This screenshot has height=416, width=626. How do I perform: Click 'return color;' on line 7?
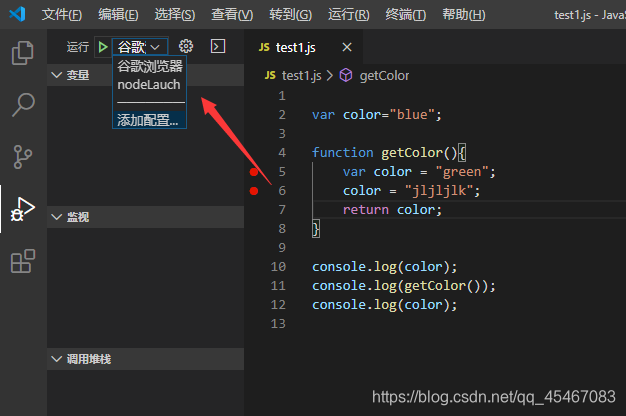pyautogui.click(x=392, y=210)
